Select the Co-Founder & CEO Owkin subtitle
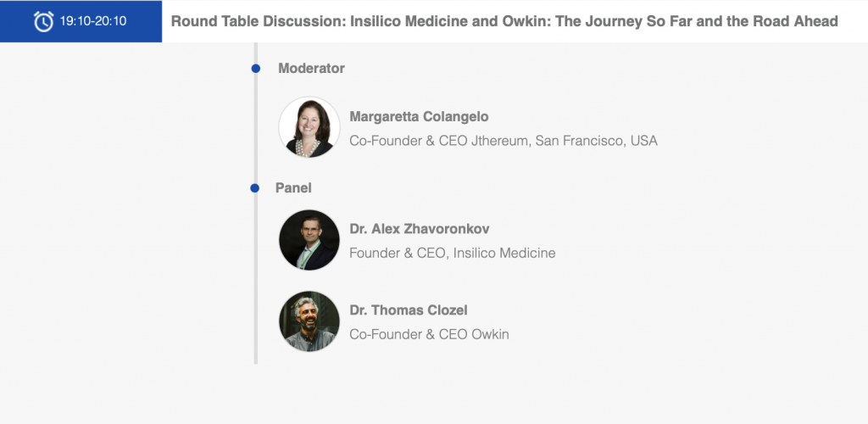This screenshot has width=868, height=424. point(429,334)
